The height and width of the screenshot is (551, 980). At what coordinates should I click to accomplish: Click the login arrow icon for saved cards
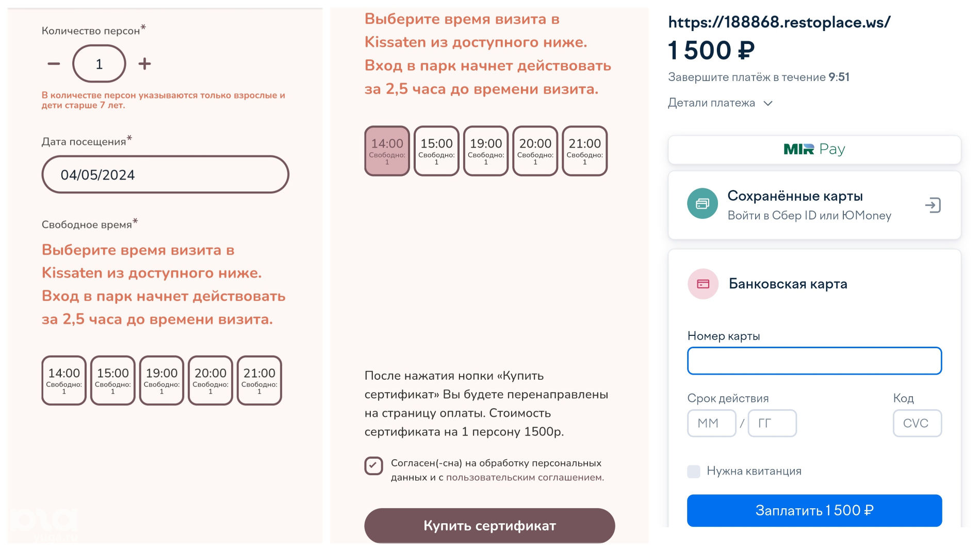pyautogui.click(x=933, y=205)
